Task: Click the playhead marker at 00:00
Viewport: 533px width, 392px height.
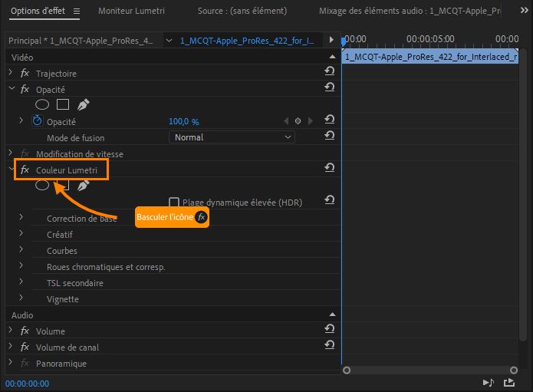Action: coord(344,41)
